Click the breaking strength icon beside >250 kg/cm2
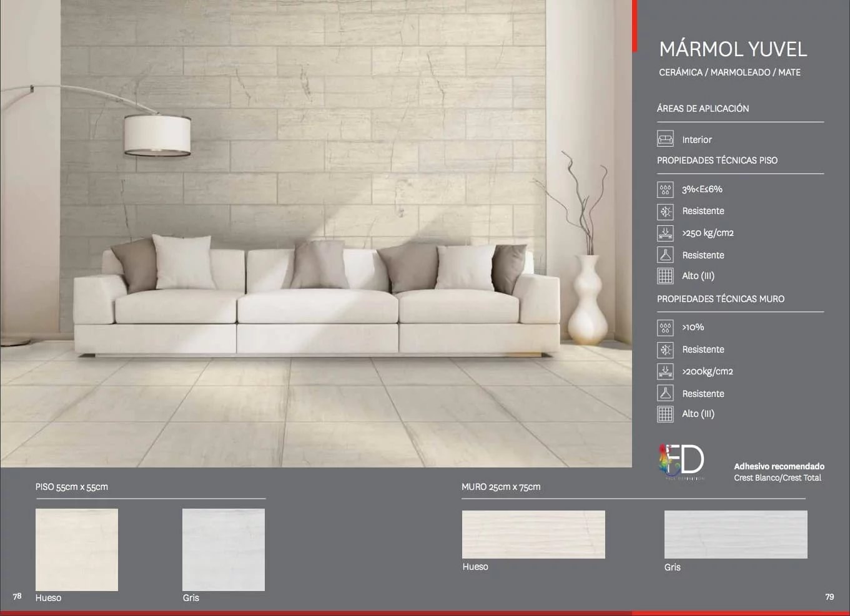 665,233
